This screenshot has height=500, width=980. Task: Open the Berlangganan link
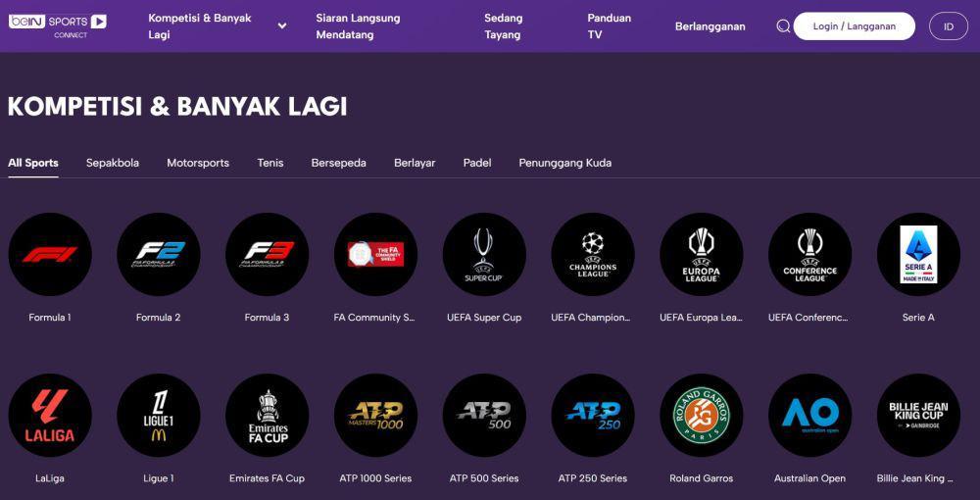pyautogui.click(x=710, y=26)
